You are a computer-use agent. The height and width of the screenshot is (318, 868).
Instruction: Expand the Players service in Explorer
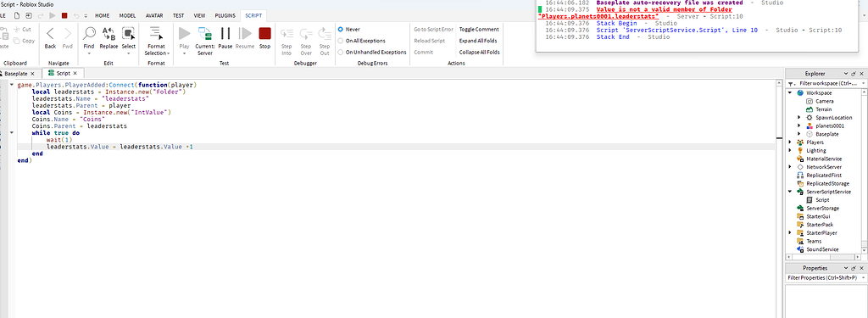pos(791,142)
